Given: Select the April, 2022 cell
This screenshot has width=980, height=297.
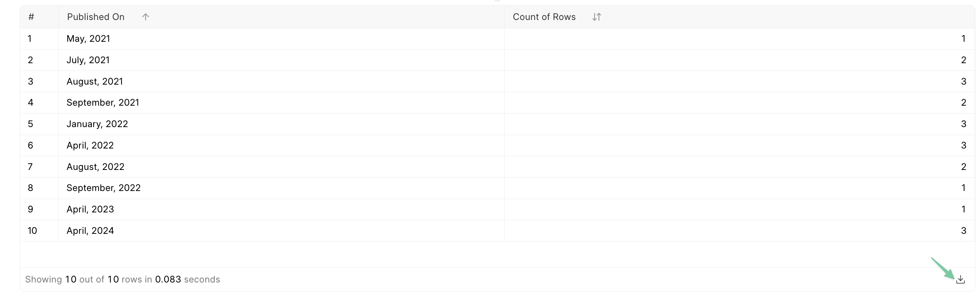Looking at the screenshot, I should (x=90, y=145).
